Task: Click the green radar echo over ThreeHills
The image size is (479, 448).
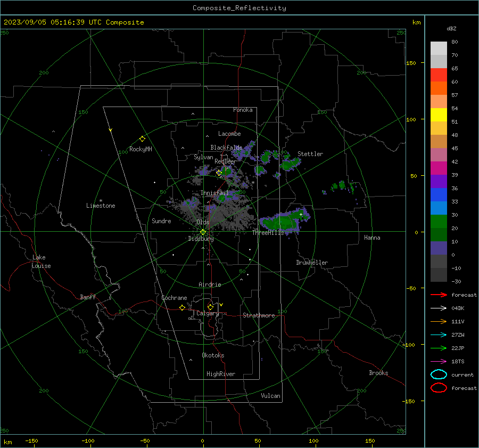Action: tap(284, 221)
